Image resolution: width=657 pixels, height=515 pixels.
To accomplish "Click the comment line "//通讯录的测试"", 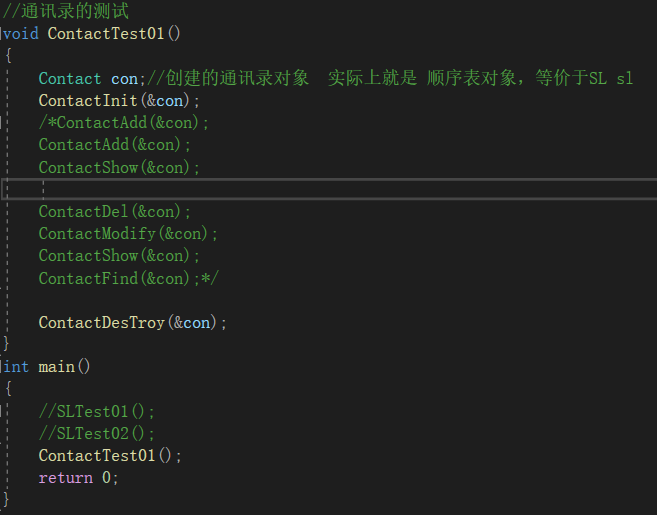I will pos(65,11).
